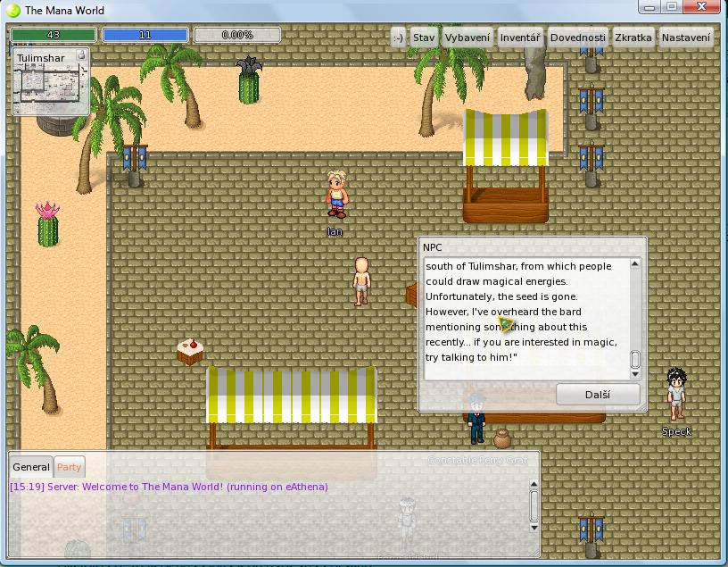The width and height of the screenshot is (728, 567).
Task: Toggle the minimap sticky button
Action: (81, 55)
